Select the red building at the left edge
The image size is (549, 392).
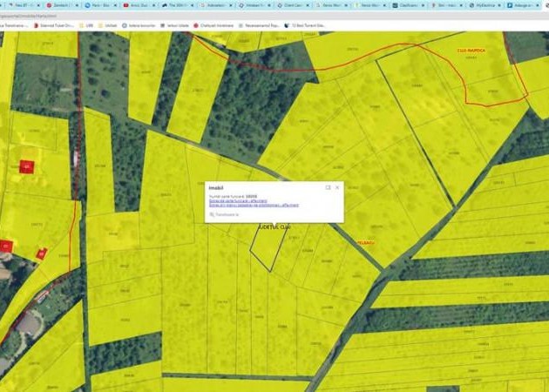(x=5, y=246)
